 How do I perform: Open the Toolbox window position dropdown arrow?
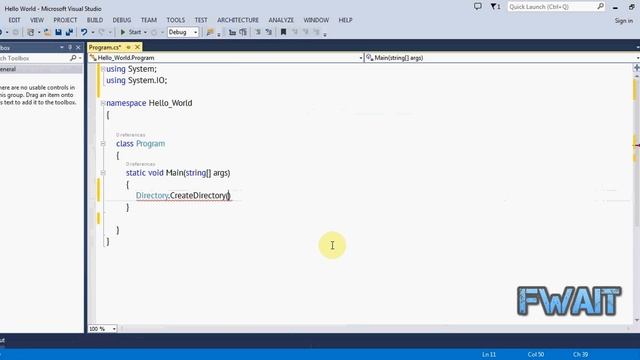(x=62, y=47)
